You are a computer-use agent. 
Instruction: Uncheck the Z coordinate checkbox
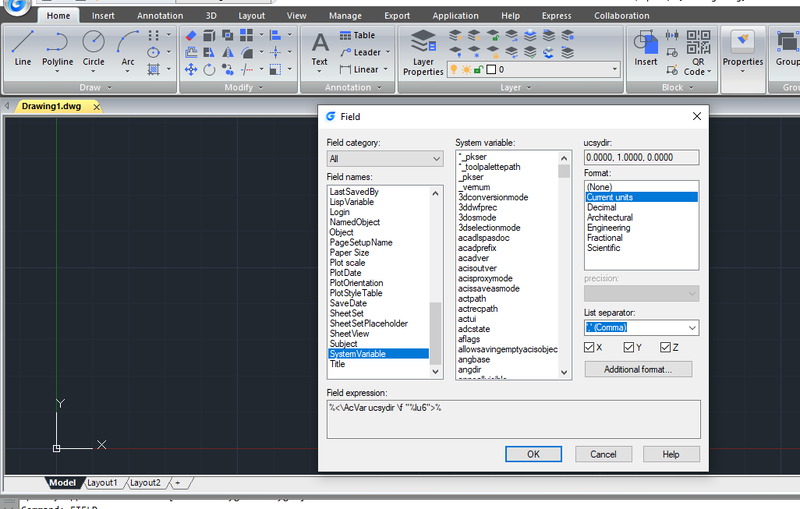(666, 347)
